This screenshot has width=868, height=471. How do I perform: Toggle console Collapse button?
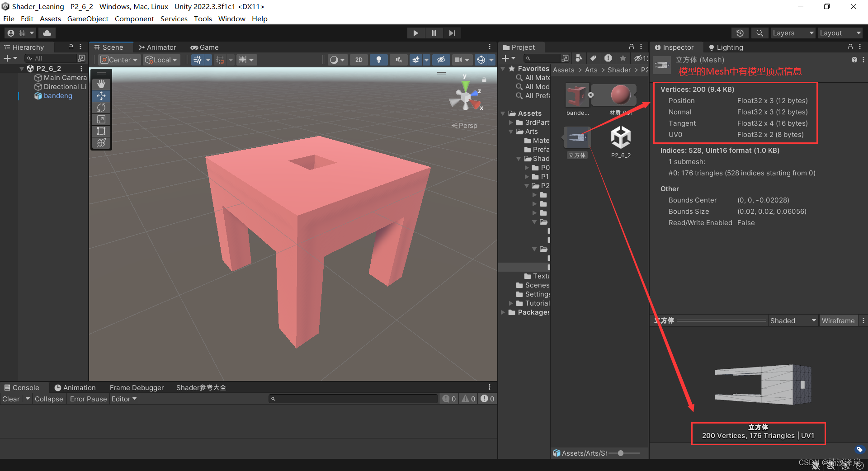[x=49, y=399]
